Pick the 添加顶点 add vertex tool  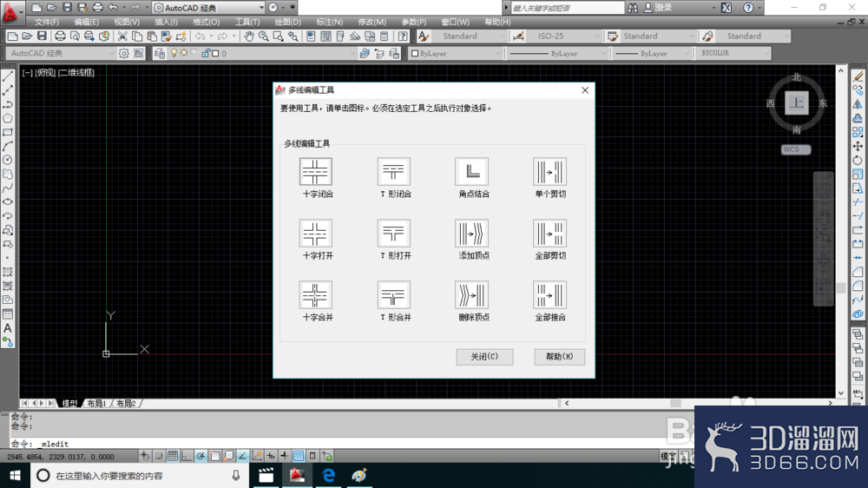pyautogui.click(x=471, y=234)
